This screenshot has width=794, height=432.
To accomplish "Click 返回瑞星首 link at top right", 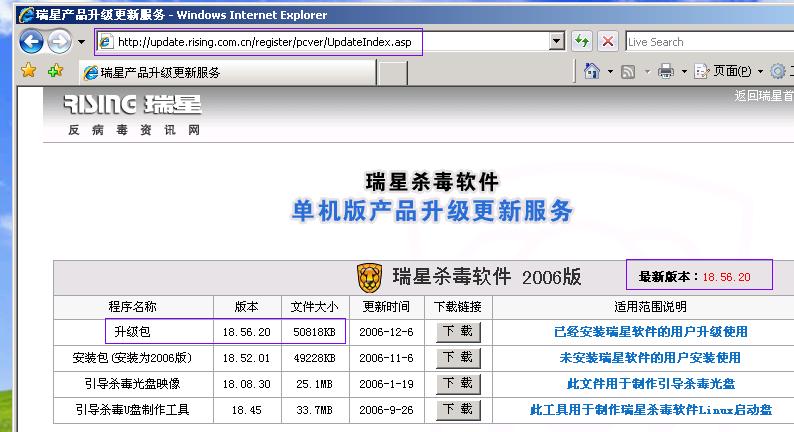I will point(764,95).
